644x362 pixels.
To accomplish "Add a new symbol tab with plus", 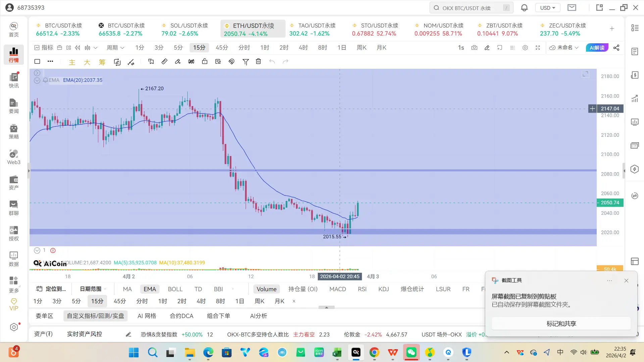I will tap(612, 29).
